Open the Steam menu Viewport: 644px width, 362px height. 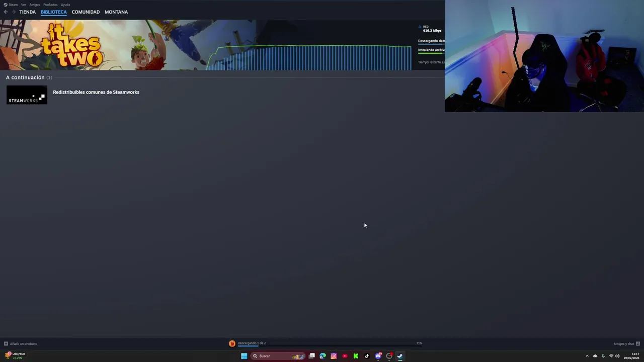pyautogui.click(x=11, y=5)
